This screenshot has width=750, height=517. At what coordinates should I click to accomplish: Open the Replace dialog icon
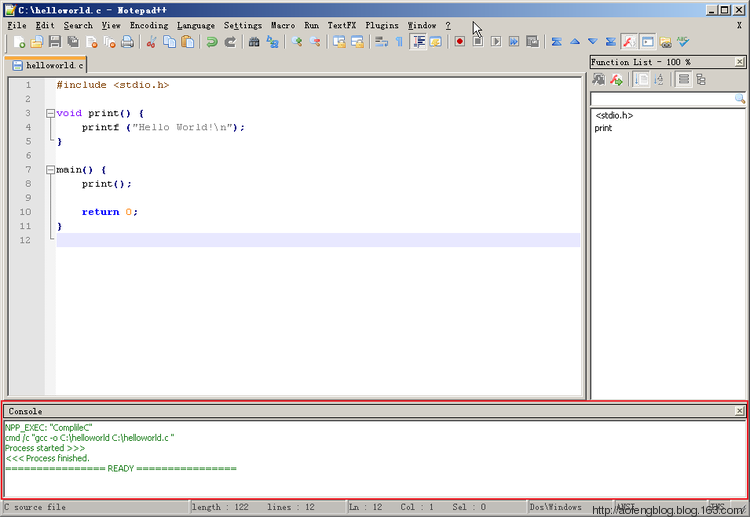(272, 42)
